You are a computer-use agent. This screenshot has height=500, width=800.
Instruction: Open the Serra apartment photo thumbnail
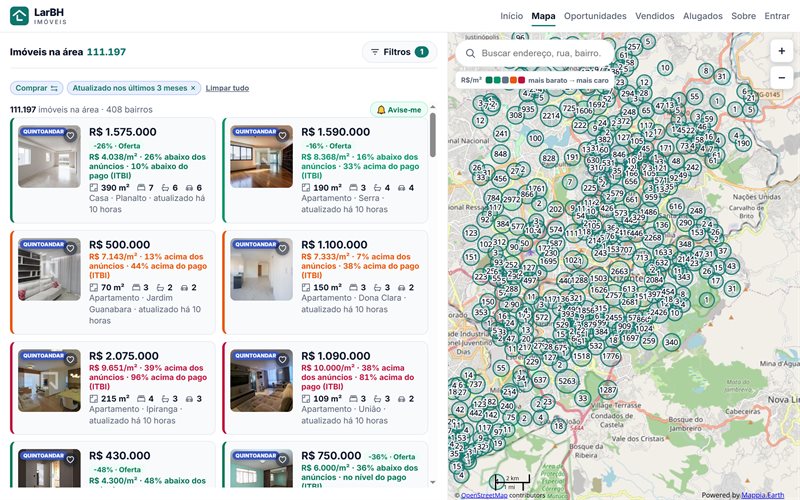262,157
